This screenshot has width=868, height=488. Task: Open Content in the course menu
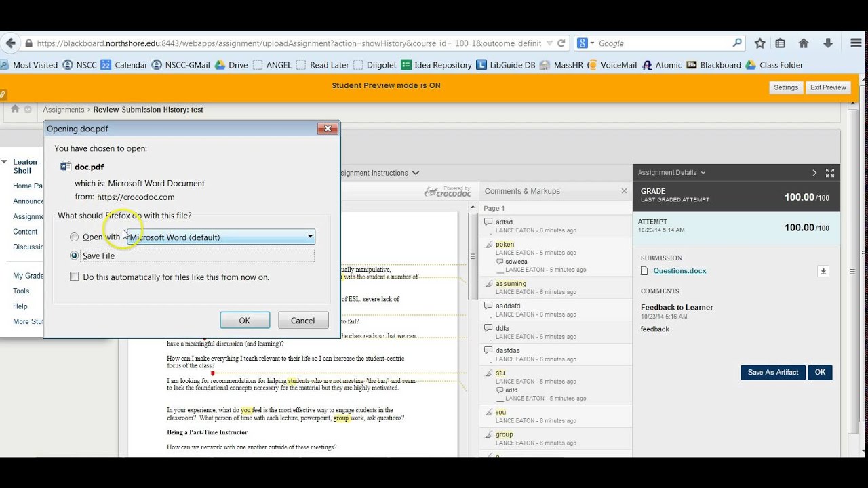(x=26, y=232)
